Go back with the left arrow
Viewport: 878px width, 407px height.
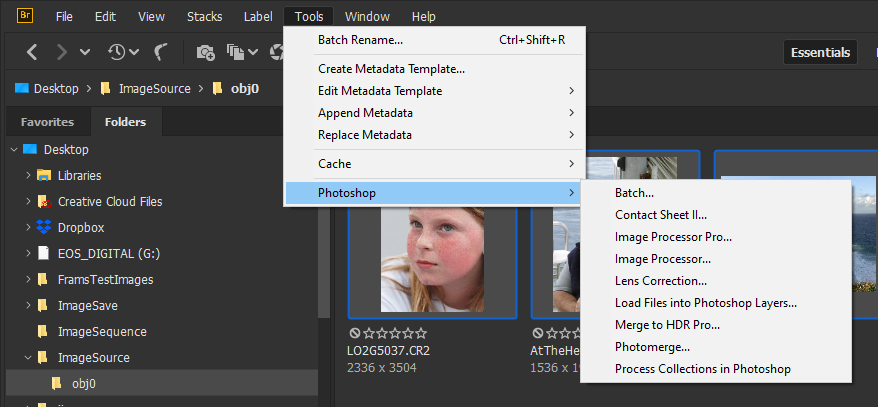point(33,51)
